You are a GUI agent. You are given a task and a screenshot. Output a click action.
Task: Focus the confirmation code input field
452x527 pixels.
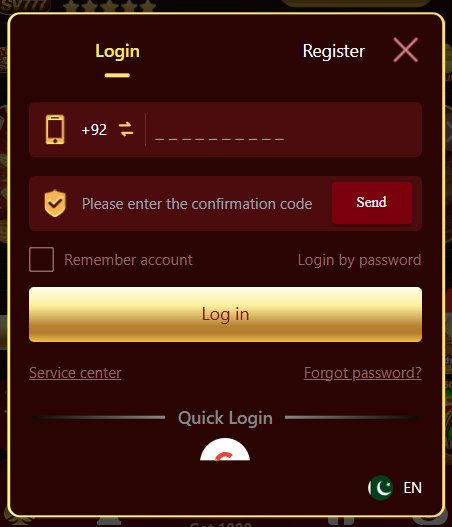[x=197, y=204]
